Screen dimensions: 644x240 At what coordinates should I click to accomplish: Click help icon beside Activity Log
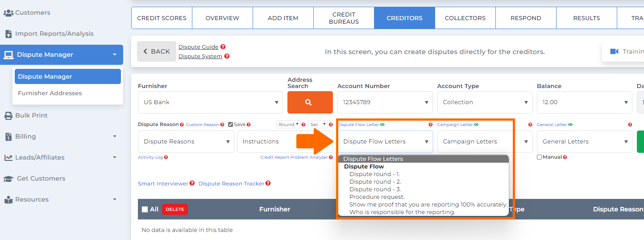tap(166, 157)
